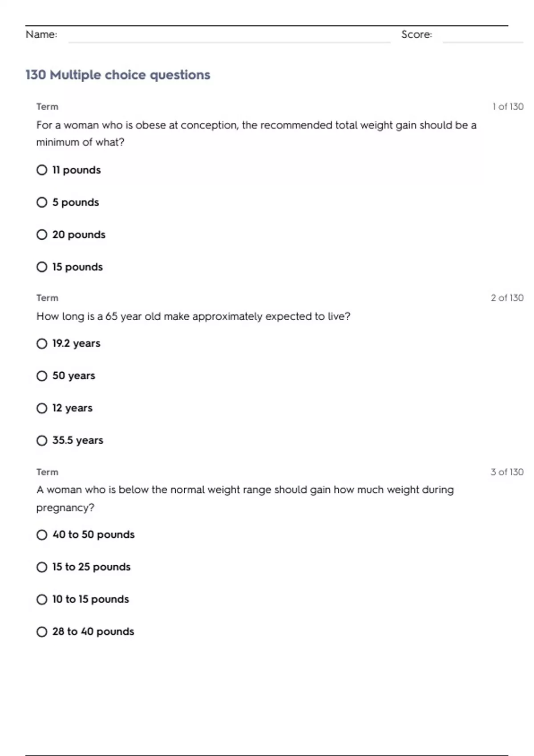
Task: Click the obese-at-conception question text
Action: tap(256, 133)
